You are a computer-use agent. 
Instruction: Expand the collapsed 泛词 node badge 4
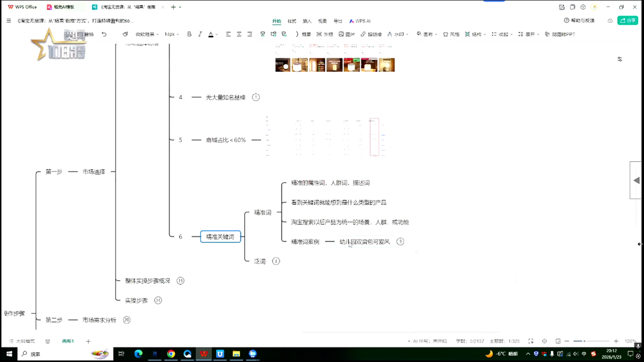[276, 261]
